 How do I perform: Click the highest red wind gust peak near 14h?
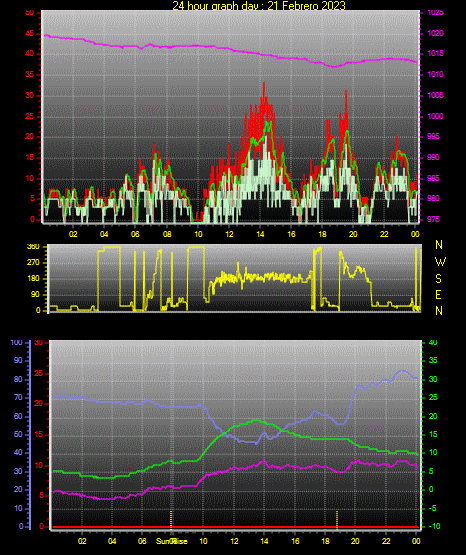(x=264, y=85)
